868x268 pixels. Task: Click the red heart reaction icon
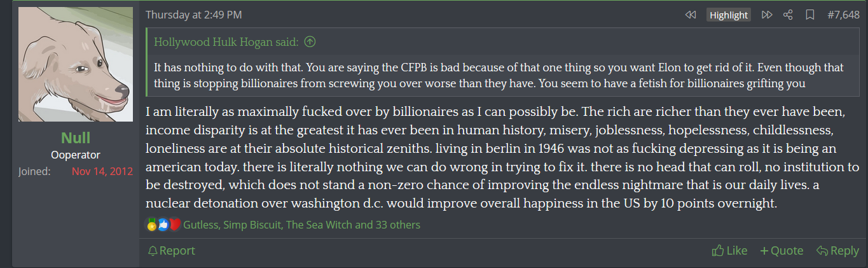175,225
